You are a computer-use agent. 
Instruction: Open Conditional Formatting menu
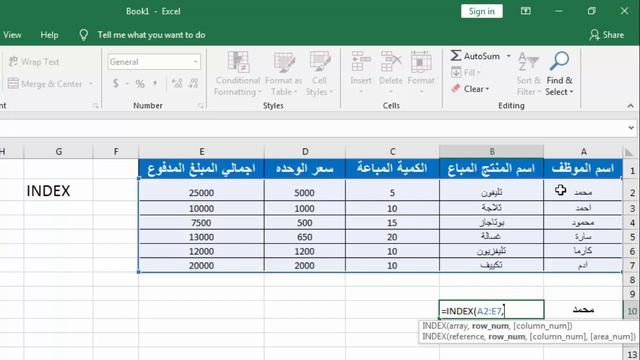[238, 74]
